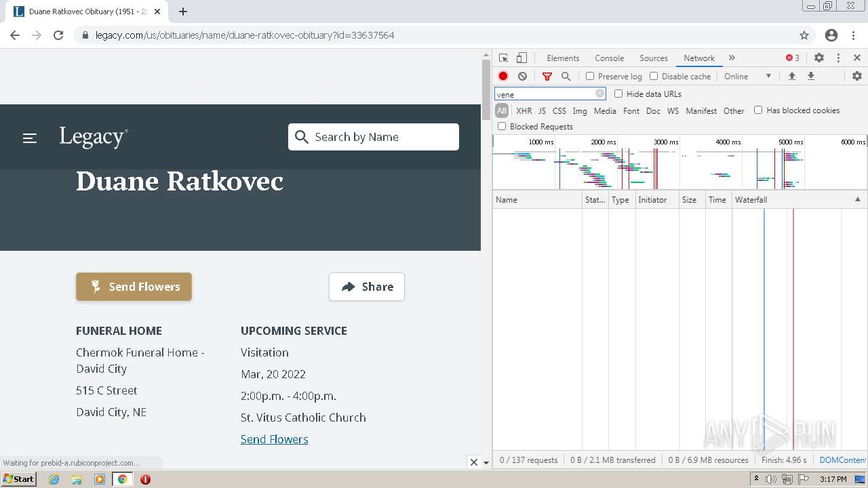
Task: Filter requests by WS
Action: (x=673, y=110)
